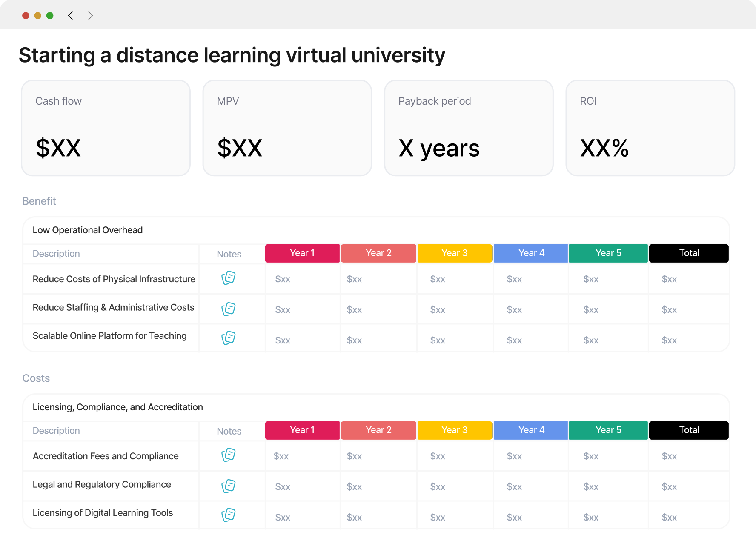The height and width of the screenshot is (555, 756).
Task: Open notes icon for Legal and Regulatory Compliance
Action: tap(229, 486)
